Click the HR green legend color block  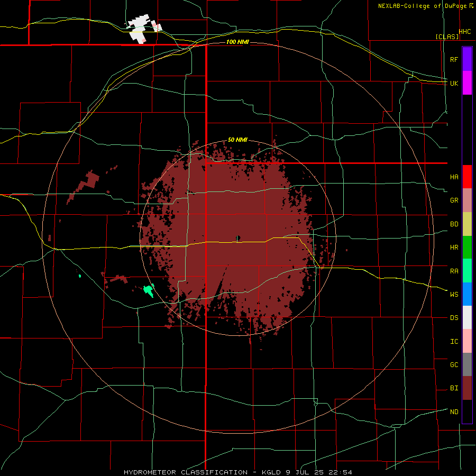(x=467, y=247)
